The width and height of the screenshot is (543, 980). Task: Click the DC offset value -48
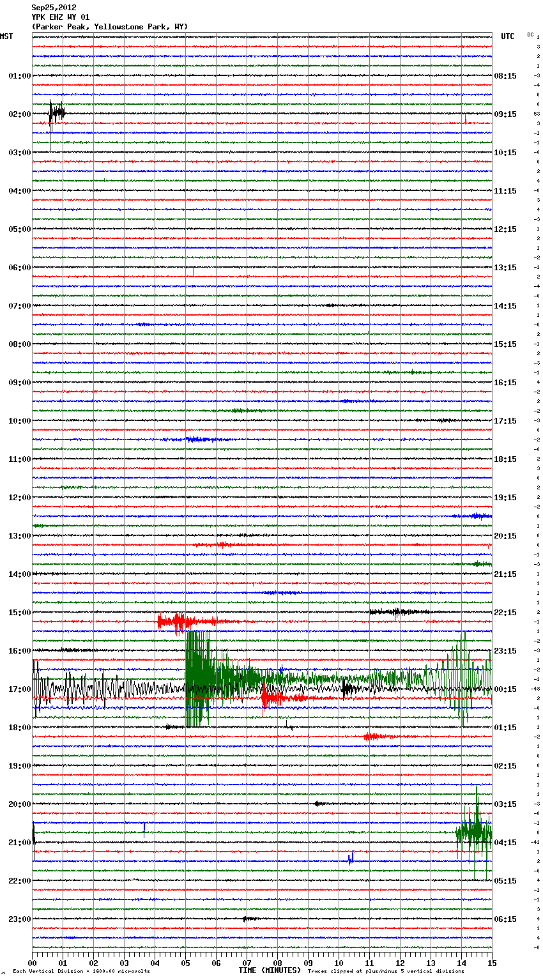pyautogui.click(x=535, y=689)
